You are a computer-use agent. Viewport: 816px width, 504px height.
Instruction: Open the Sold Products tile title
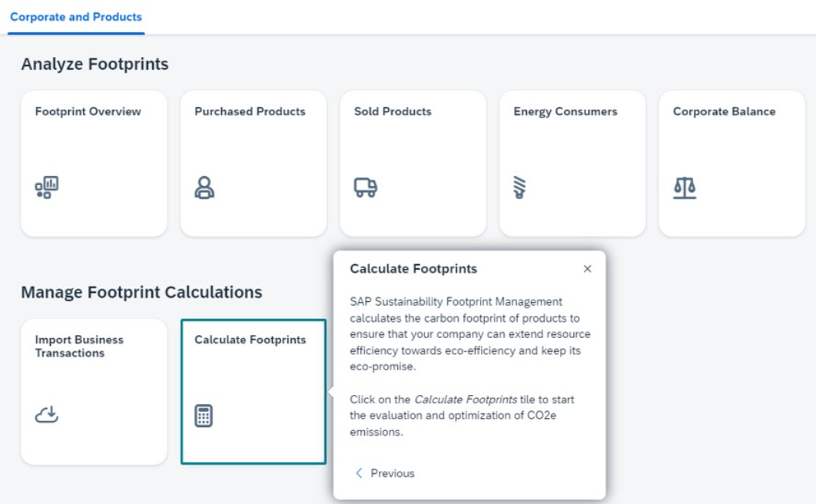tap(393, 111)
